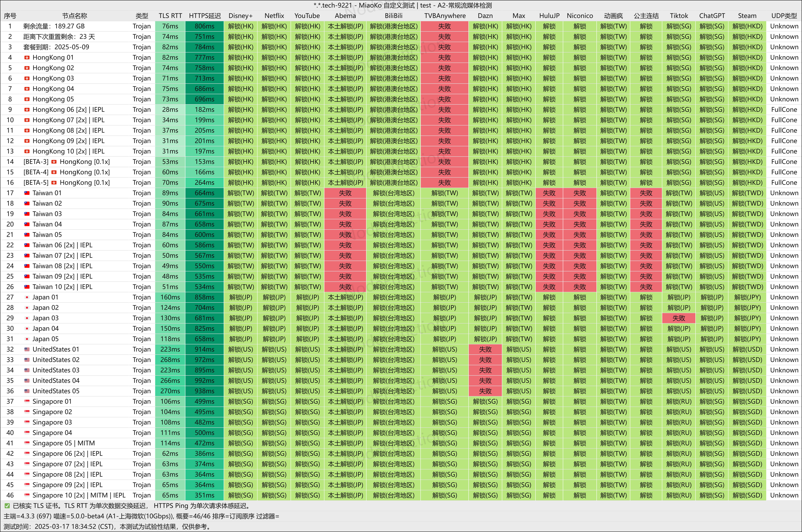Click the flag in the [BETA-3] HongKong [0.1x] row

coord(54,162)
